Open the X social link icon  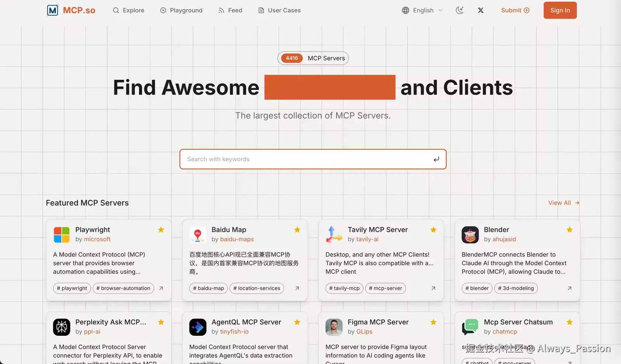point(480,10)
